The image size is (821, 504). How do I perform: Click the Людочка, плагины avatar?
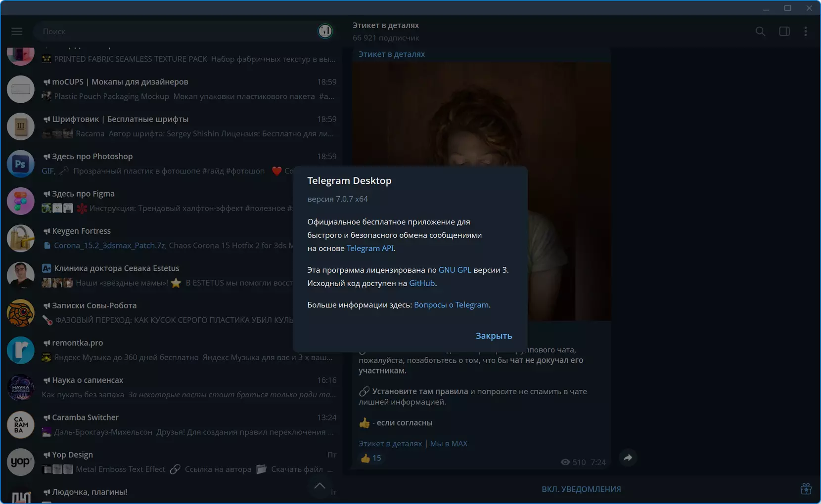(21, 495)
